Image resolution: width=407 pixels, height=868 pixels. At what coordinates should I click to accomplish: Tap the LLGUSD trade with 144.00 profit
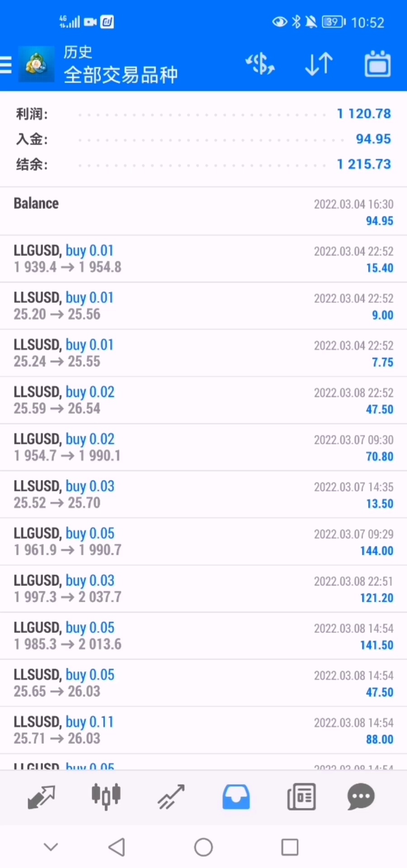tap(203, 542)
